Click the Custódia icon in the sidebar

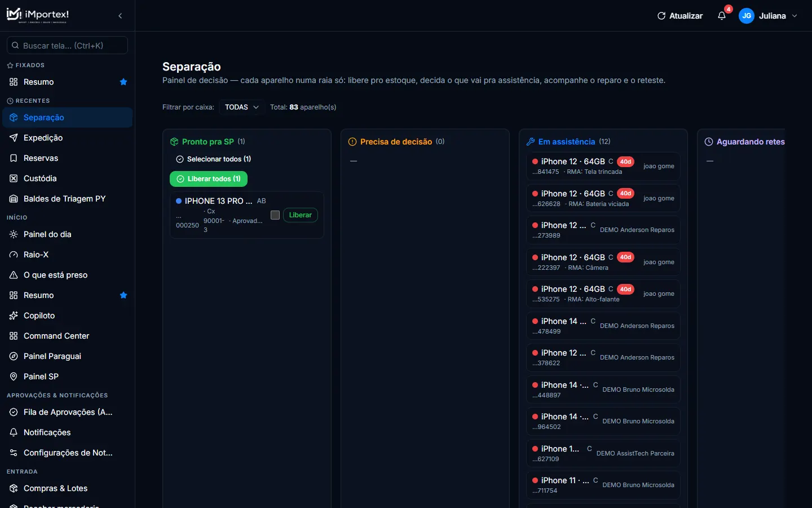click(14, 178)
